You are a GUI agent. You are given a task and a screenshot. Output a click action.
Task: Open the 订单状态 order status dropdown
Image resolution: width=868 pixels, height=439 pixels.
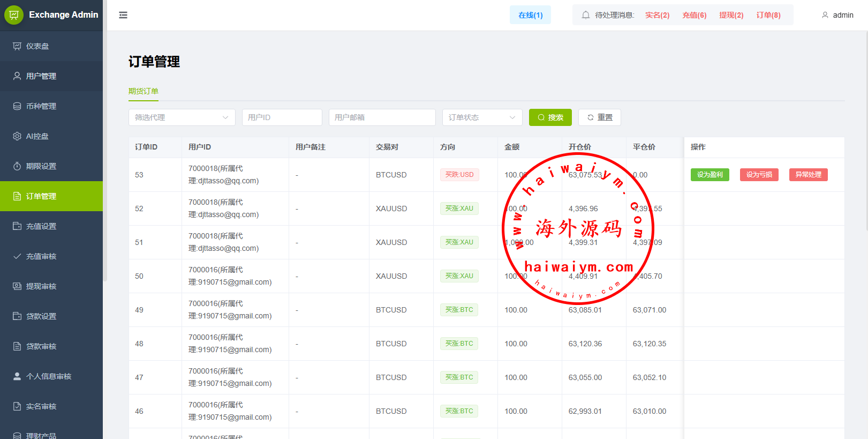tap(482, 117)
